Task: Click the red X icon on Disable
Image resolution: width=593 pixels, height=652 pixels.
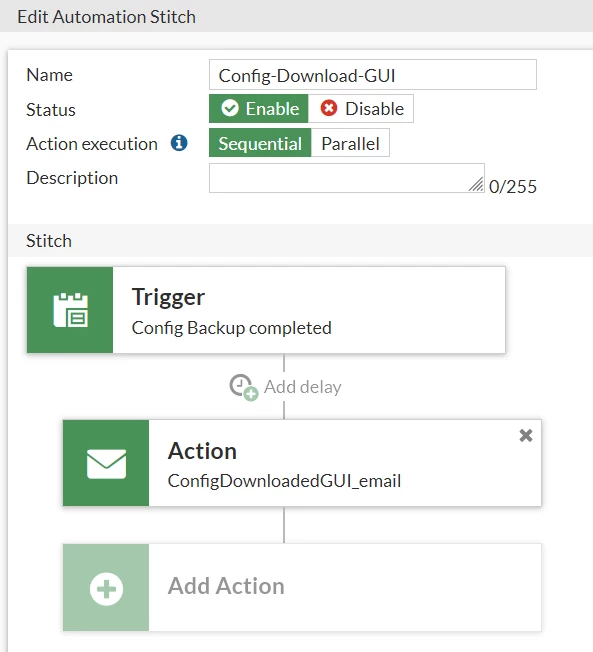Action: click(329, 108)
